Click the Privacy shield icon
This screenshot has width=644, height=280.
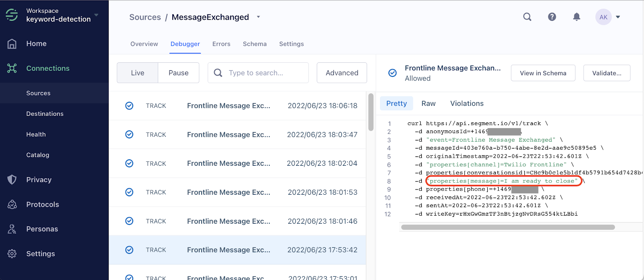coord(12,180)
